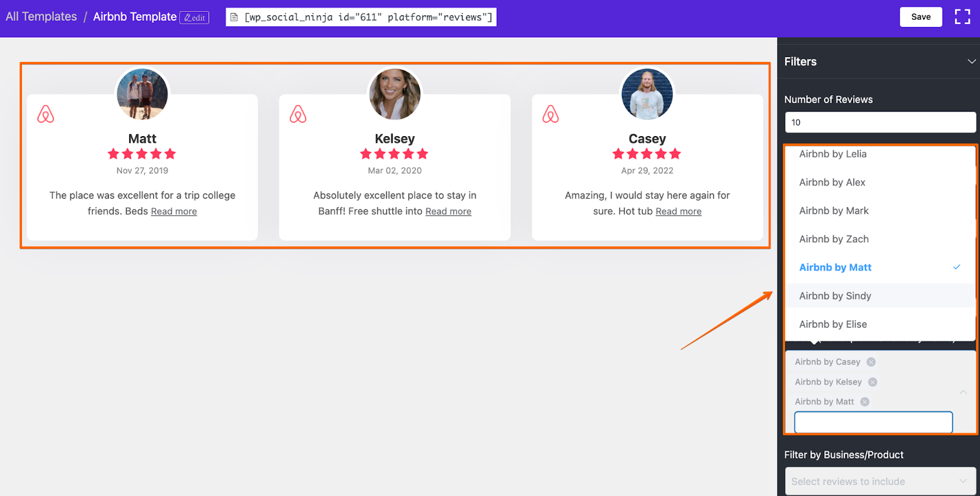
Task: Select Airbnb by Lelia option
Action: click(880, 154)
